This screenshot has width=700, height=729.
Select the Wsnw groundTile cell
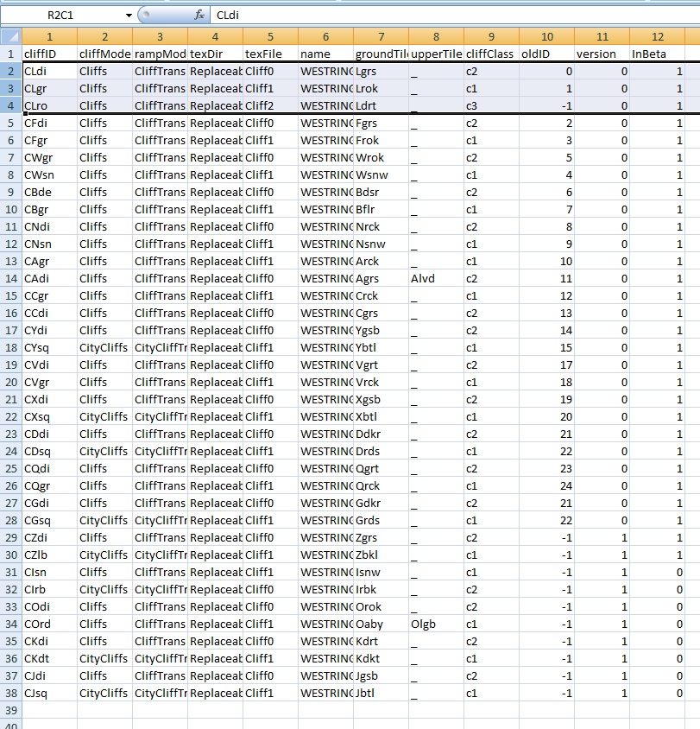tap(381, 174)
